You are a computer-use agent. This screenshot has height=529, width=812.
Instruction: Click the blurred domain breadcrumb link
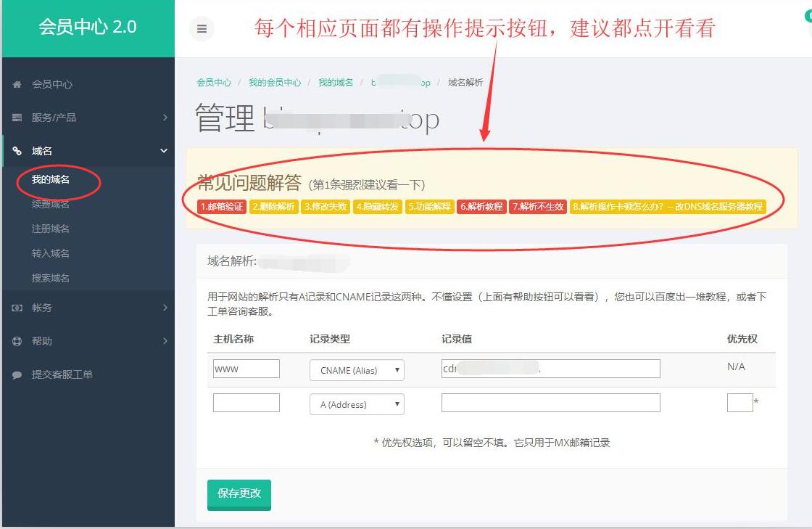click(400, 83)
